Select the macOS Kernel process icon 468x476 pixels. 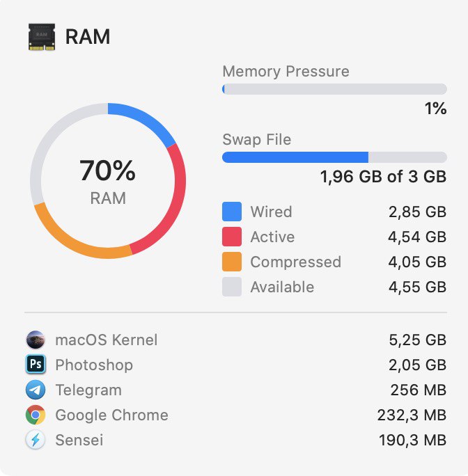[36, 340]
